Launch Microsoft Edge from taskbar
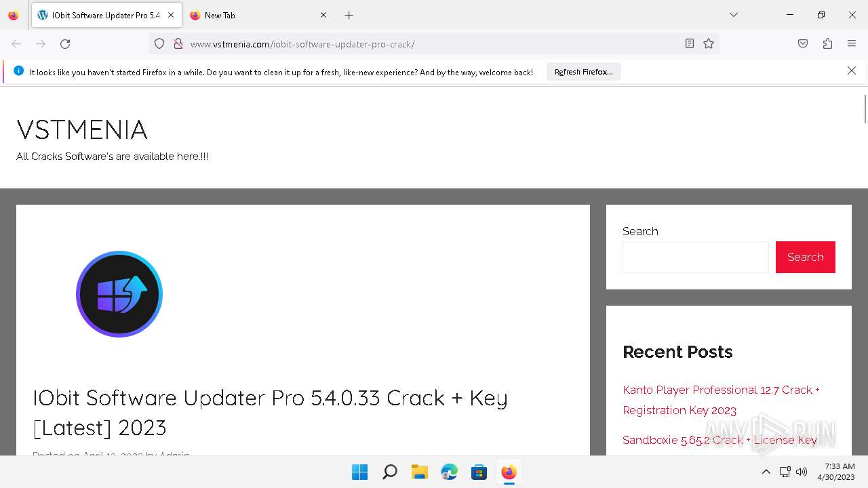This screenshot has width=868, height=488. 450,472
